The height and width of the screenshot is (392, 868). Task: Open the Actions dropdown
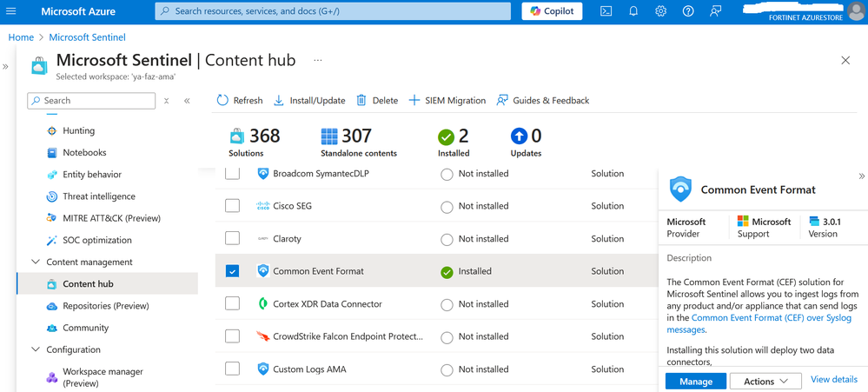765,381
